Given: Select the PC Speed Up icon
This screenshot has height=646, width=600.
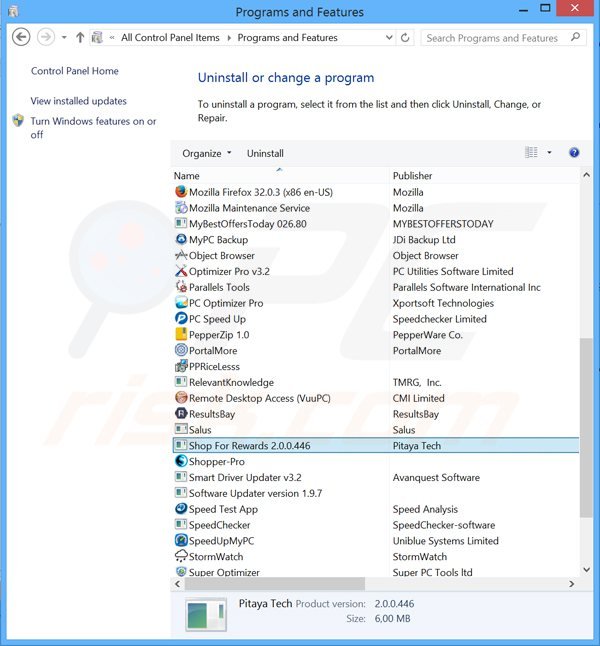Looking at the screenshot, I should click(181, 318).
